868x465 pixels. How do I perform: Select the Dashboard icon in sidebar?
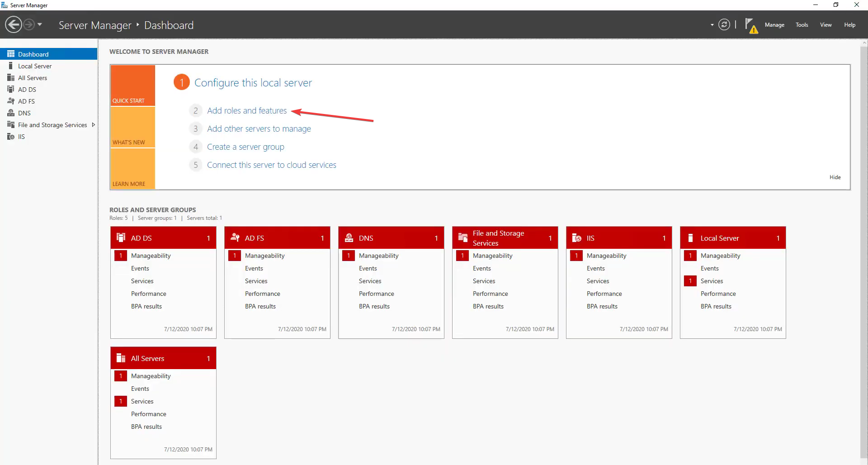coord(11,54)
